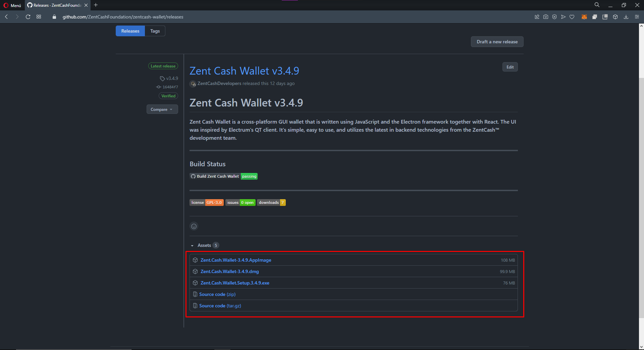Click the downloads 7 badge
The width and height of the screenshot is (644, 350).
click(x=271, y=203)
